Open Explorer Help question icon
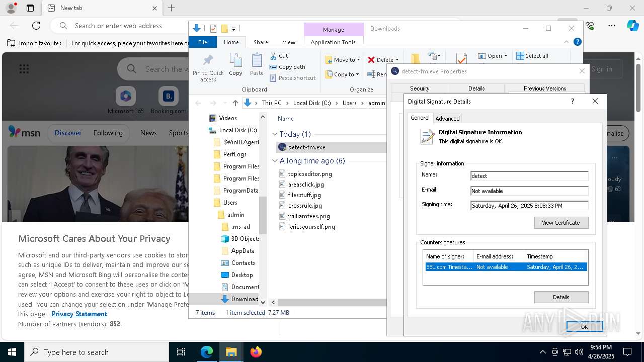This screenshot has height=362, width=644. click(578, 42)
